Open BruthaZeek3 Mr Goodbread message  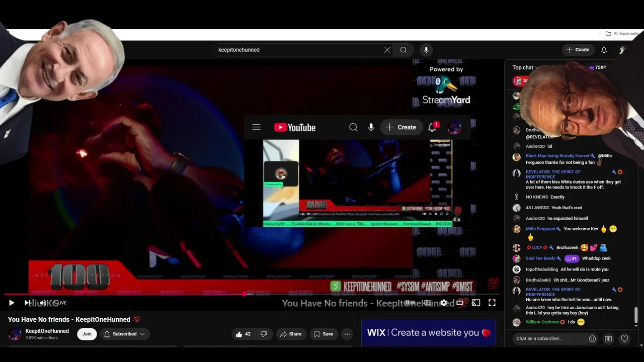tap(568, 280)
